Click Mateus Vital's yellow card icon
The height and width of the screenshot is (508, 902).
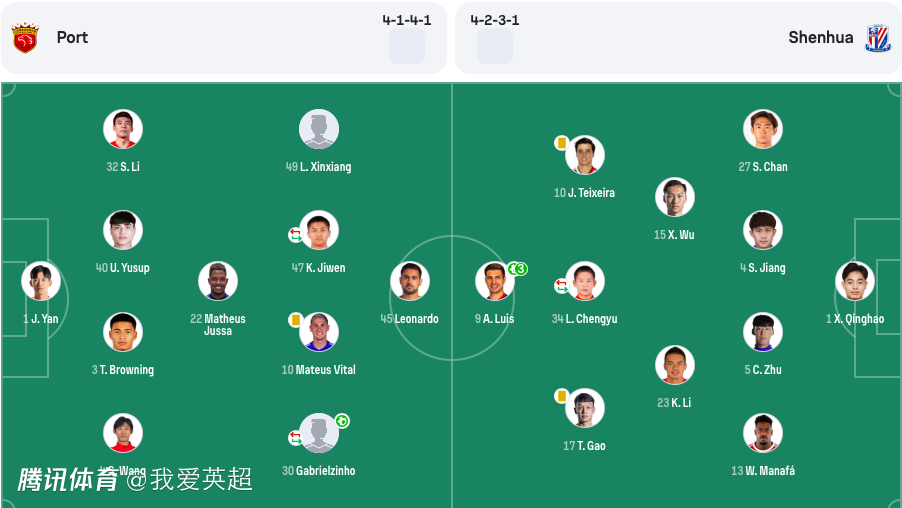[x=296, y=319]
